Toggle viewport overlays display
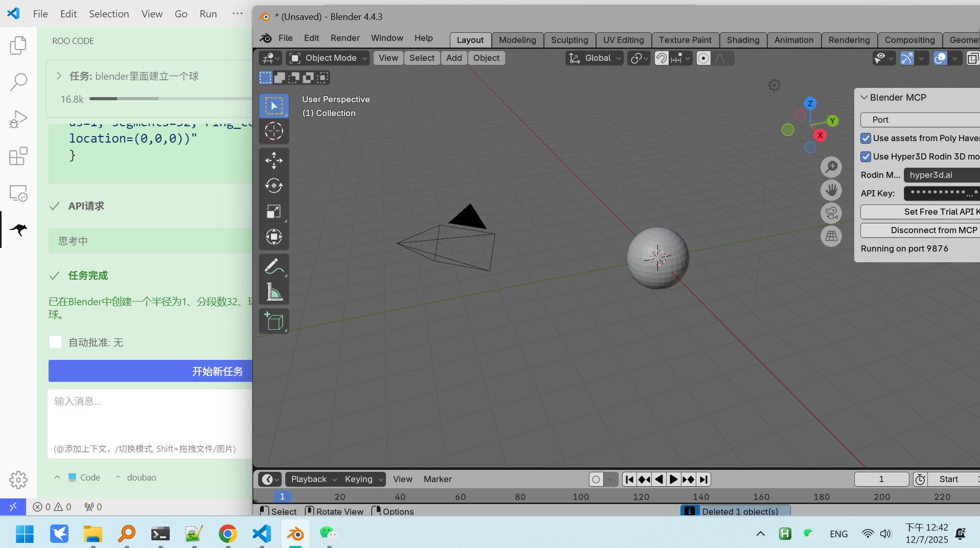The image size is (980, 548). coord(940,58)
